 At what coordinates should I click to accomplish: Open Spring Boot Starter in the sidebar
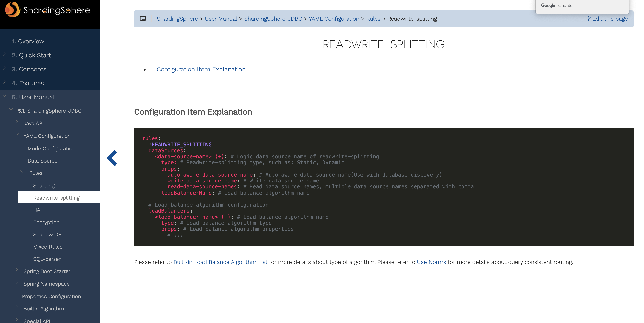point(47,271)
